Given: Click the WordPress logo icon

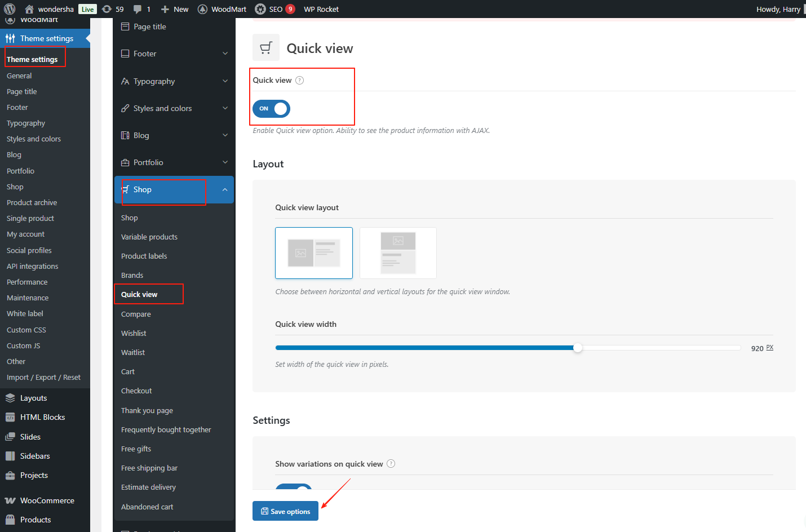Looking at the screenshot, I should pos(10,9).
